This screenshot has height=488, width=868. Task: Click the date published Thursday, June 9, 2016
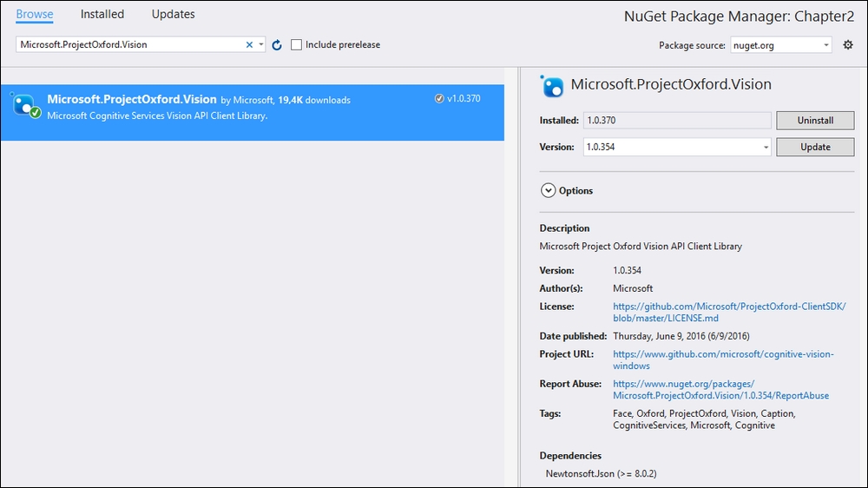pos(681,336)
